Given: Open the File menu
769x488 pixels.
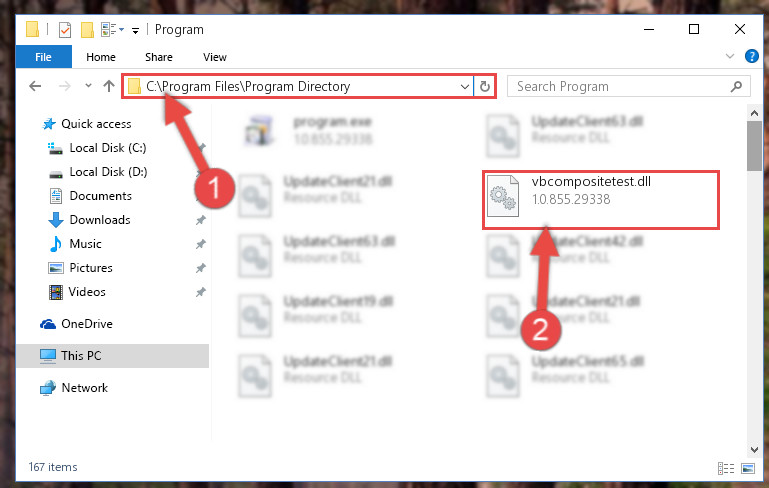Looking at the screenshot, I should (43, 57).
